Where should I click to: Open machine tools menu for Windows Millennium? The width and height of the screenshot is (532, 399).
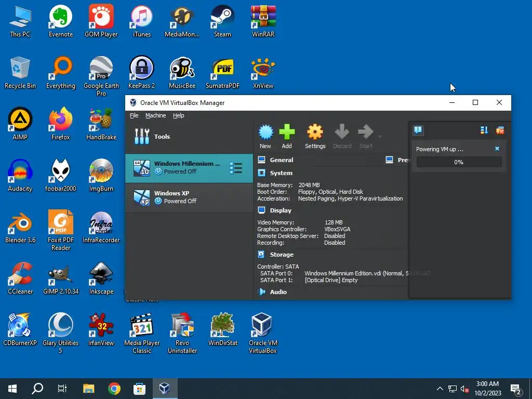click(x=236, y=168)
